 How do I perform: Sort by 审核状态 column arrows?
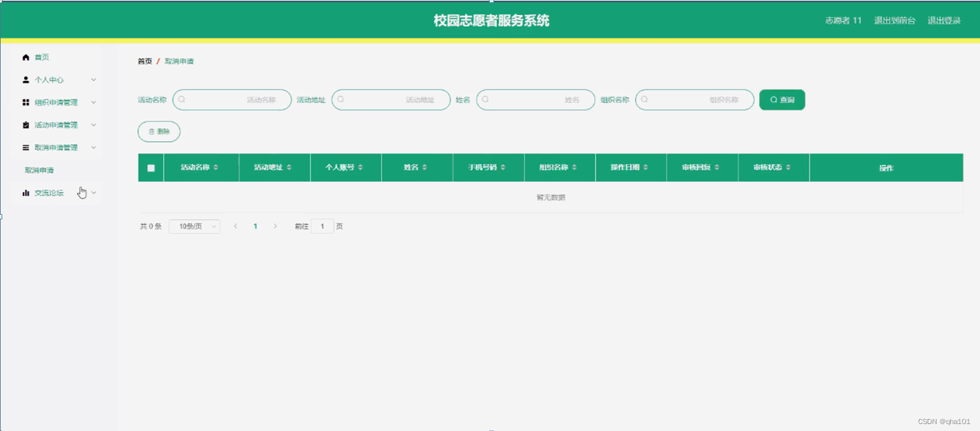[x=789, y=167]
